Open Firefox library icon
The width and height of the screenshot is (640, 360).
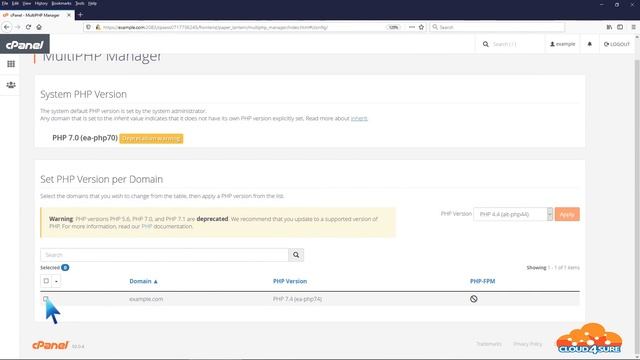[x=609, y=27]
